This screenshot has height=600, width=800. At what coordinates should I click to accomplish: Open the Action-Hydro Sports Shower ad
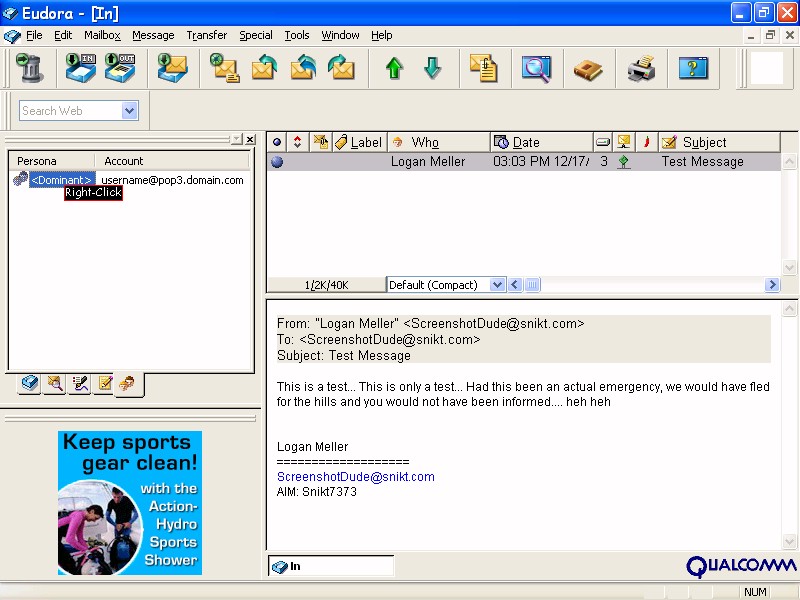point(130,503)
